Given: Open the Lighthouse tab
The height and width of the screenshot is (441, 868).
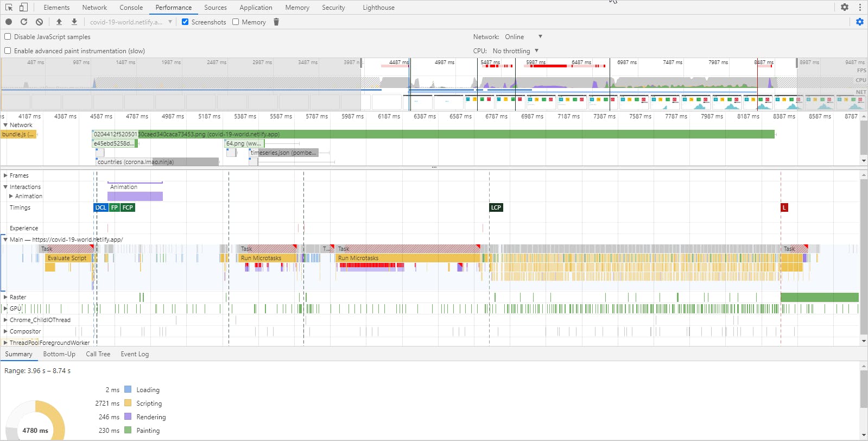Looking at the screenshot, I should pos(378,8).
